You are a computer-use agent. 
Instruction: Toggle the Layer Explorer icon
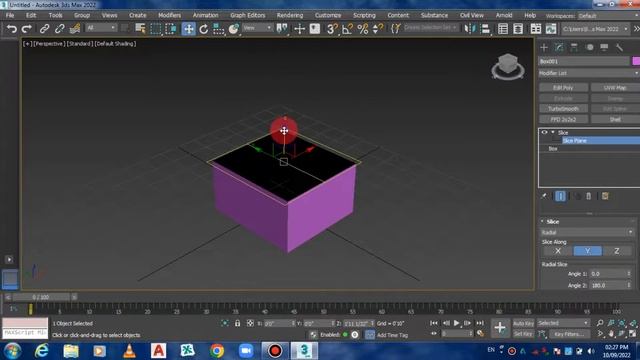click(518, 29)
